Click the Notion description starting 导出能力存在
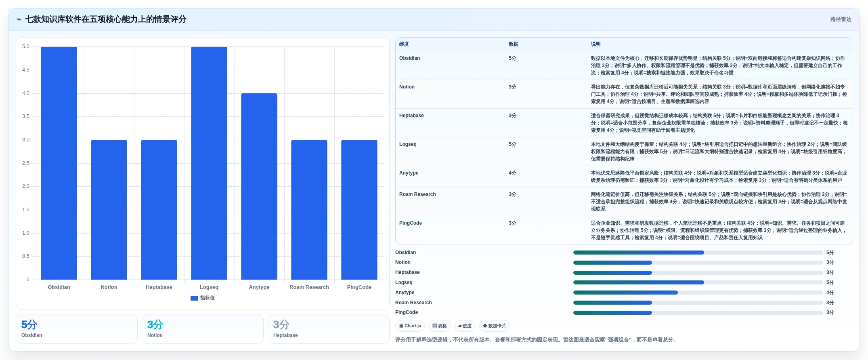 pyautogui.click(x=719, y=94)
